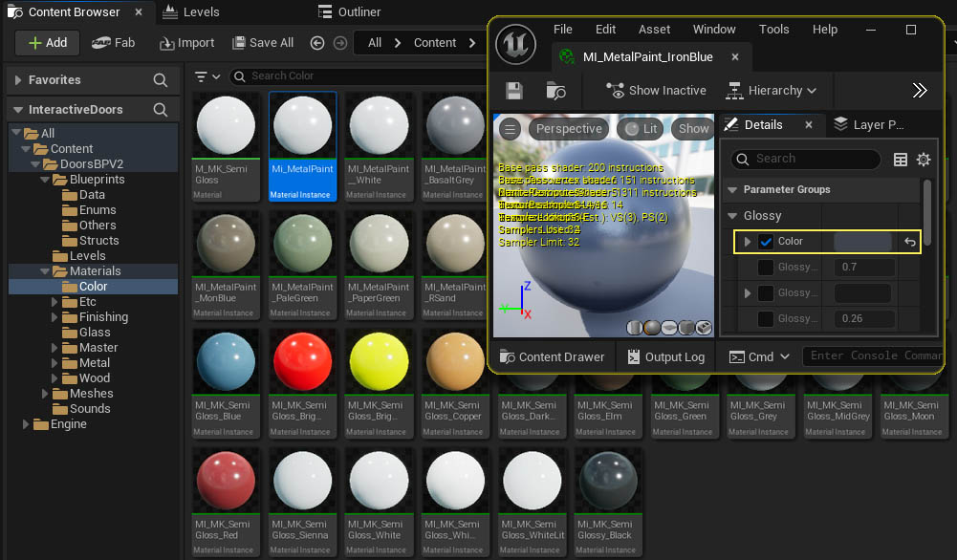Reset Color parameter to default arrow
The image size is (957, 560).
point(910,242)
